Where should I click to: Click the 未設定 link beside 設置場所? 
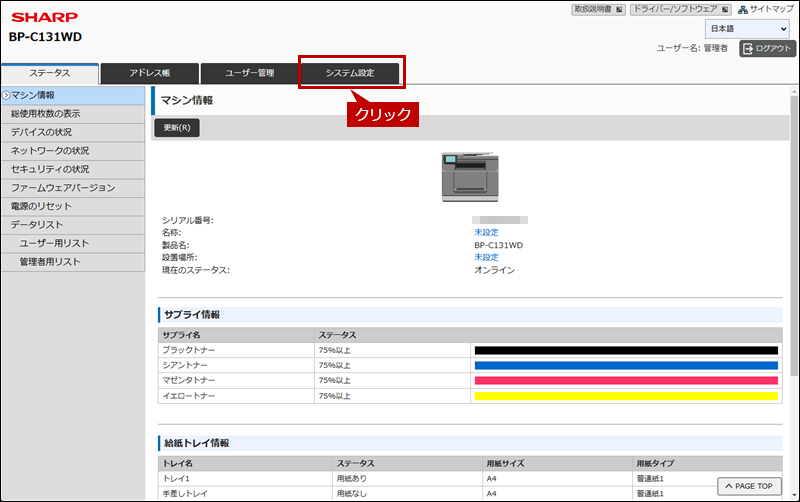pos(486,257)
